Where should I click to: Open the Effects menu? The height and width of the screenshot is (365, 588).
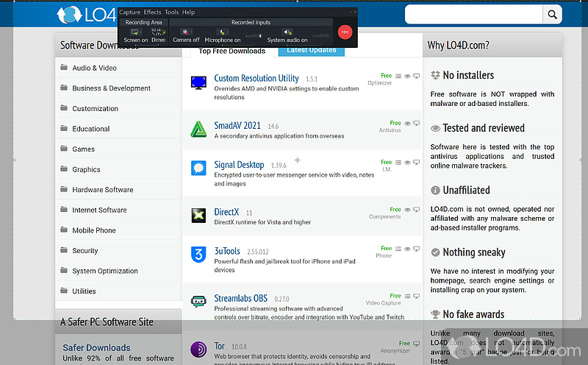point(152,13)
